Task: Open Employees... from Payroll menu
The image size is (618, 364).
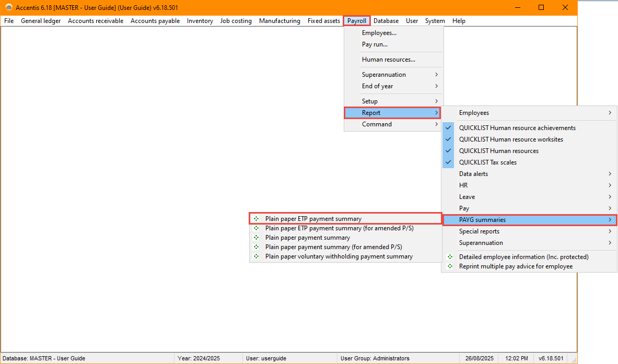Action: (x=379, y=33)
